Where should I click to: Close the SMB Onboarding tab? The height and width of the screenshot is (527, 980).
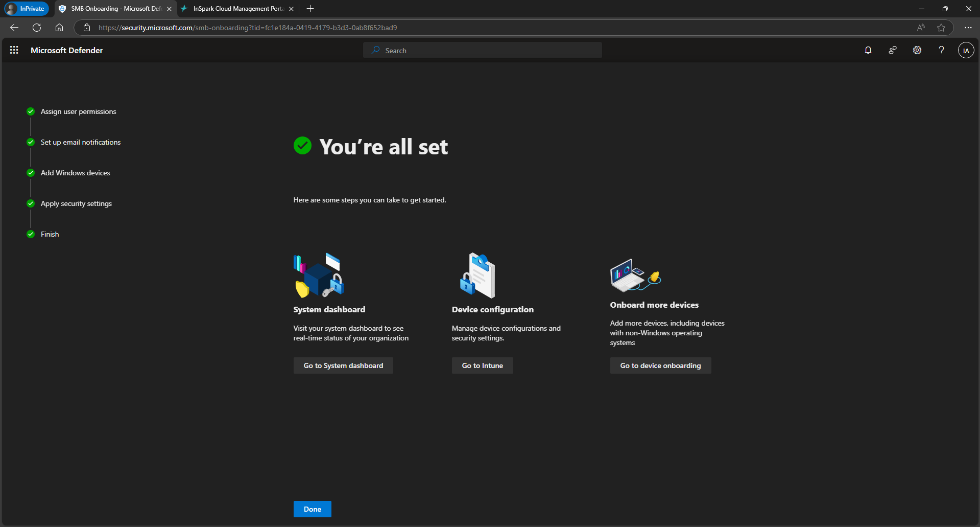(x=169, y=9)
